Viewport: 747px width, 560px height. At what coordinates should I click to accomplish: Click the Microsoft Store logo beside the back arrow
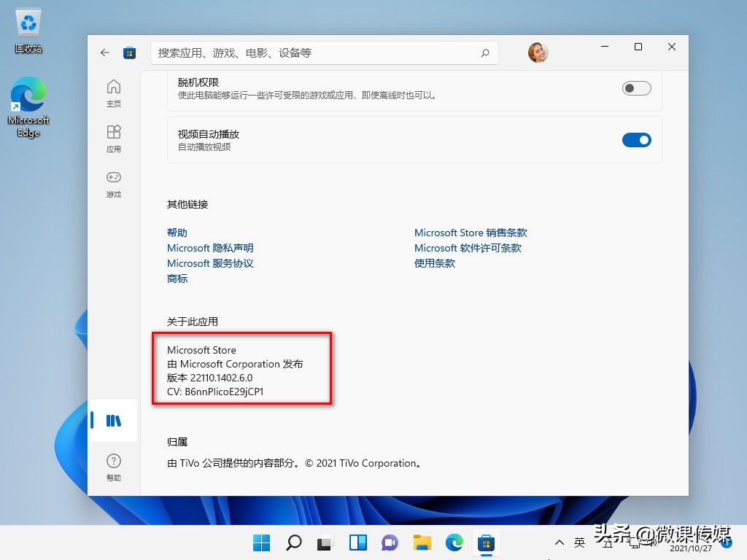[130, 52]
